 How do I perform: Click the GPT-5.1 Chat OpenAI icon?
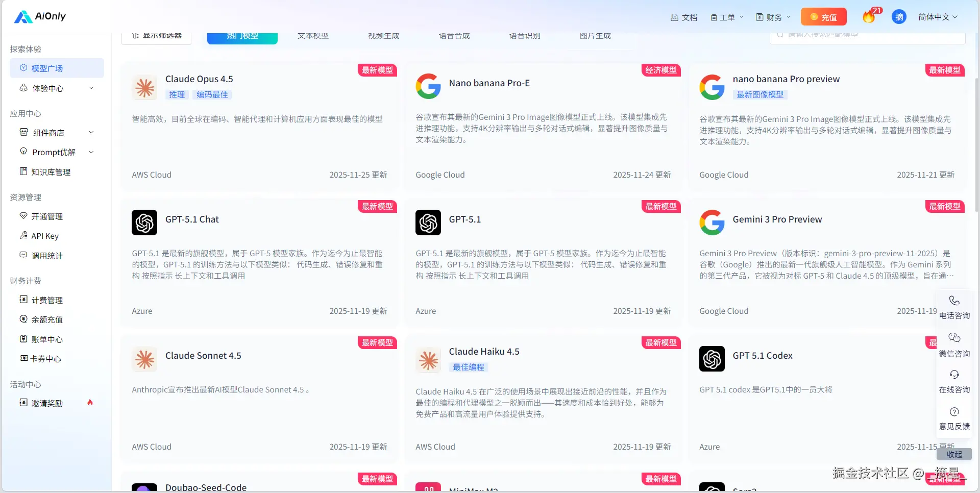(144, 223)
